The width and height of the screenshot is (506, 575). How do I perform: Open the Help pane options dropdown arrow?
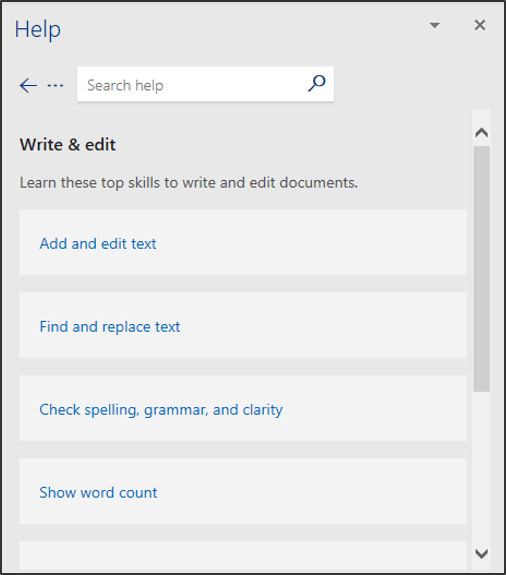point(434,25)
